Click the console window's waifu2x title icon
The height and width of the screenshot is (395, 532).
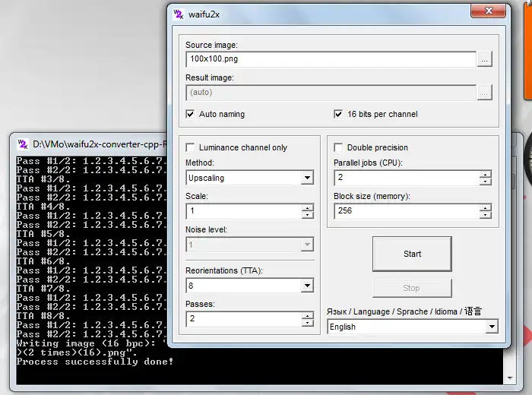point(23,144)
